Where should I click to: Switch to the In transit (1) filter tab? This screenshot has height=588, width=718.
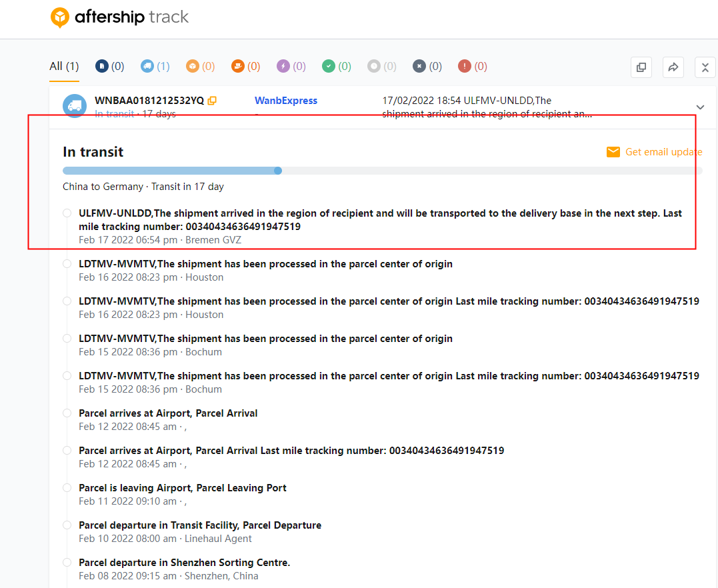click(x=155, y=66)
